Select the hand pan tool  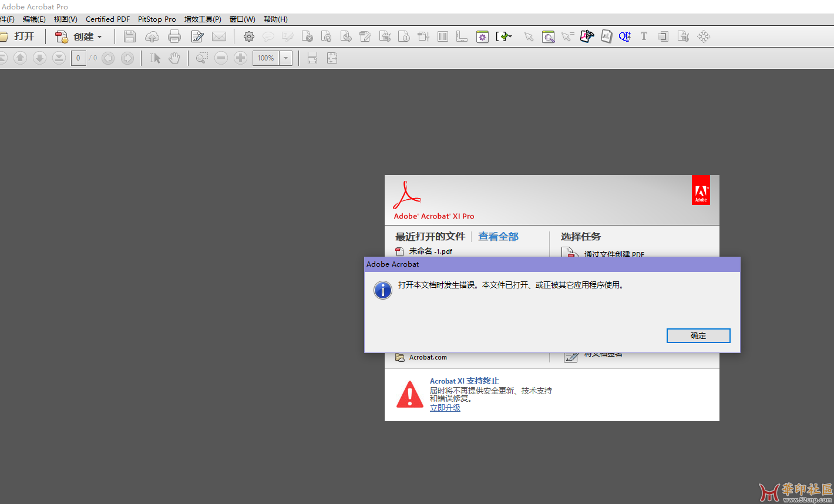coord(174,58)
